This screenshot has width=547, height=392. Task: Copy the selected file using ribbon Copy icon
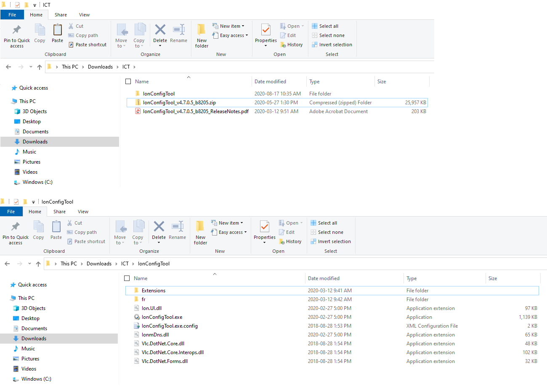(40, 34)
